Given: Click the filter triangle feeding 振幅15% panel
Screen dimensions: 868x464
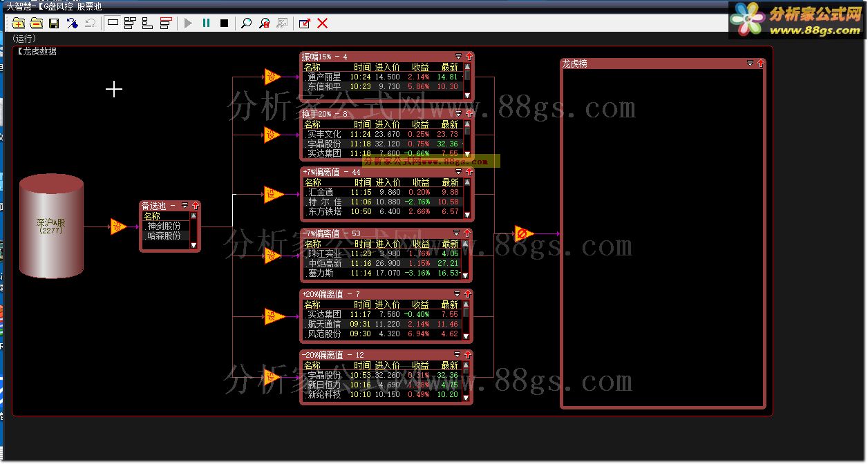Looking at the screenshot, I should 272,77.
